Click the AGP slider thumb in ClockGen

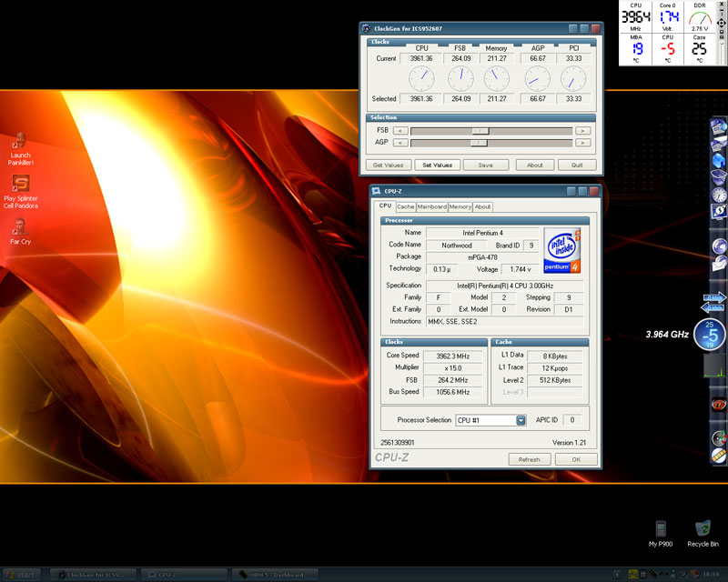coord(479,143)
